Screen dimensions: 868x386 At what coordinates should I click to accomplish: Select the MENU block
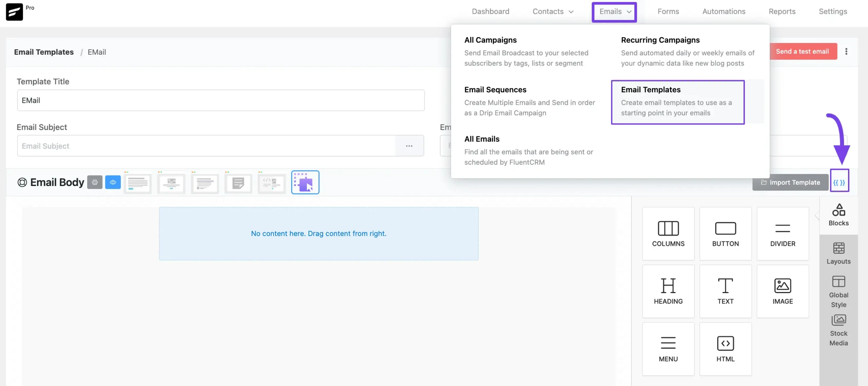(x=668, y=349)
